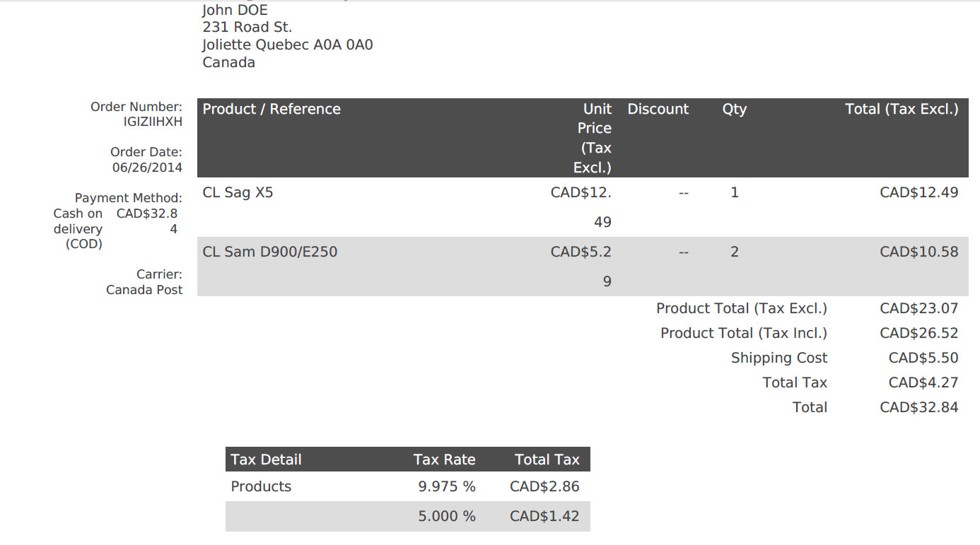This screenshot has height=545, width=980.
Task: Click the Discount column header
Action: tap(658, 109)
